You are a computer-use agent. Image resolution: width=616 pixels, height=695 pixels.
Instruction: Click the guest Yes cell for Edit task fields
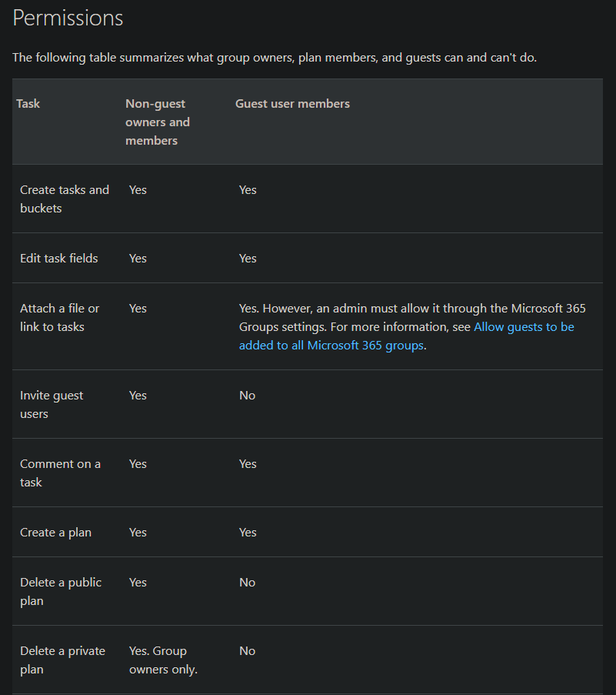(x=248, y=258)
